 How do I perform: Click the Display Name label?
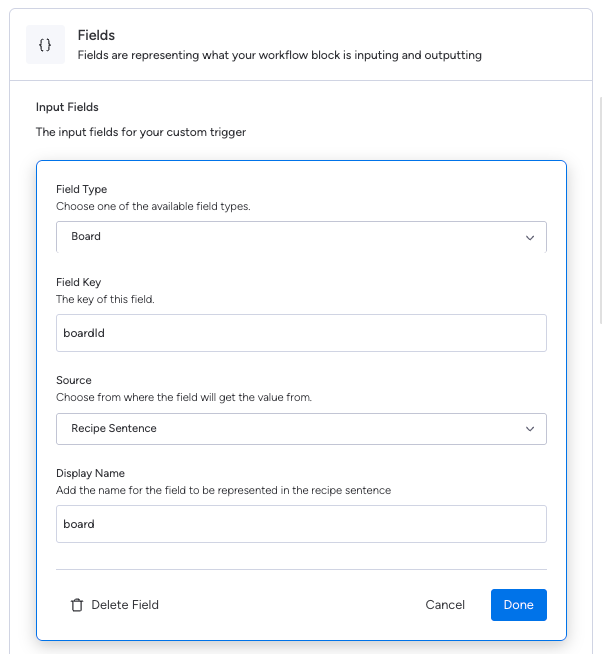(91, 473)
